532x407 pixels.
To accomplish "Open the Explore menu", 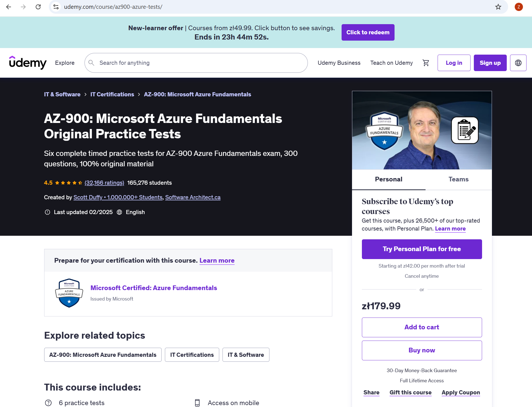I will [x=65, y=63].
